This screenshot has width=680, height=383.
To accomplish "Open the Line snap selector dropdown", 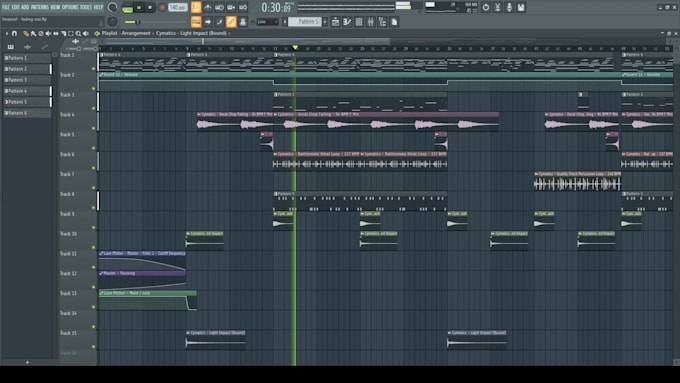I will pyautogui.click(x=267, y=22).
